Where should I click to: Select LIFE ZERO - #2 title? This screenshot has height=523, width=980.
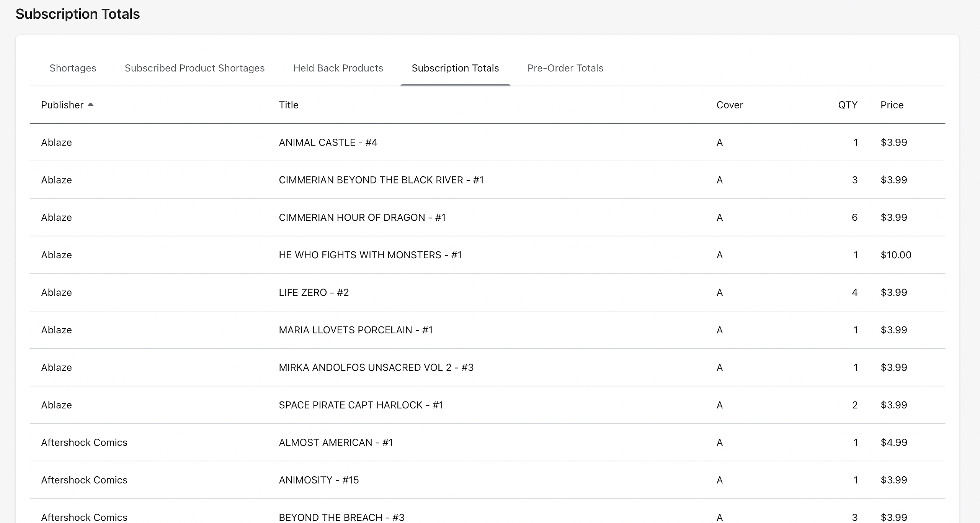(314, 293)
